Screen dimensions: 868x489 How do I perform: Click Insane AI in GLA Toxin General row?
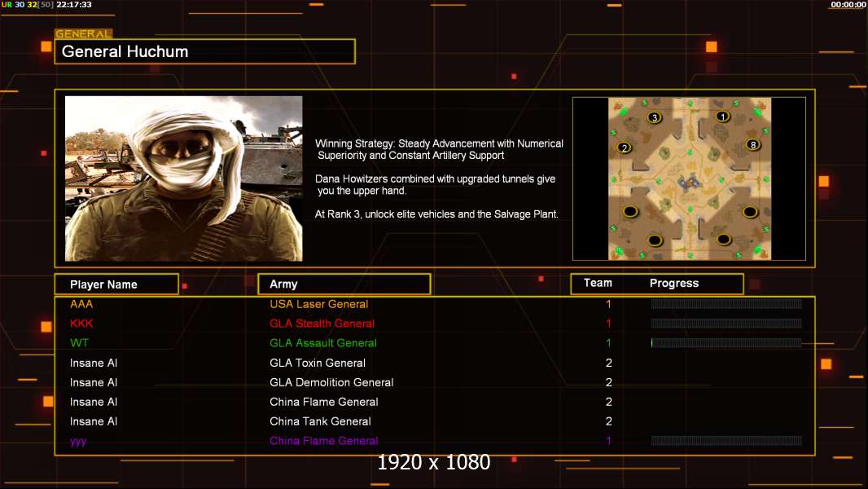[x=94, y=363]
